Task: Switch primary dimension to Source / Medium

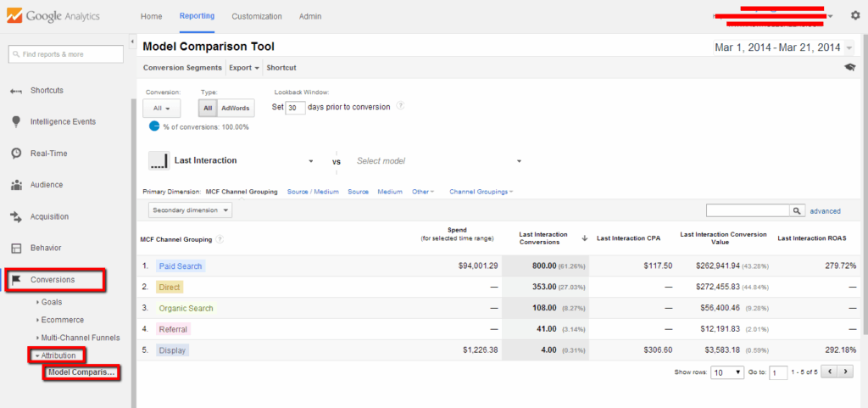Action: pyautogui.click(x=313, y=192)
